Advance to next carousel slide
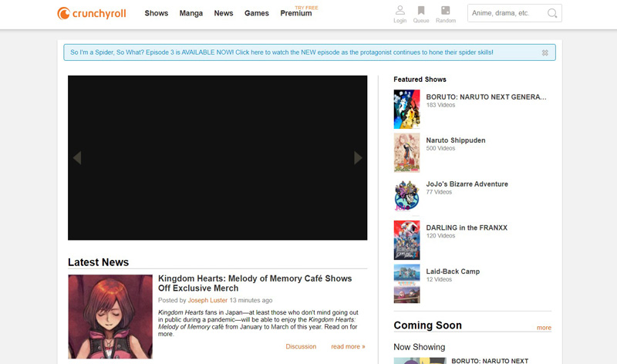The image size is (617, 364). pos(358,157)
